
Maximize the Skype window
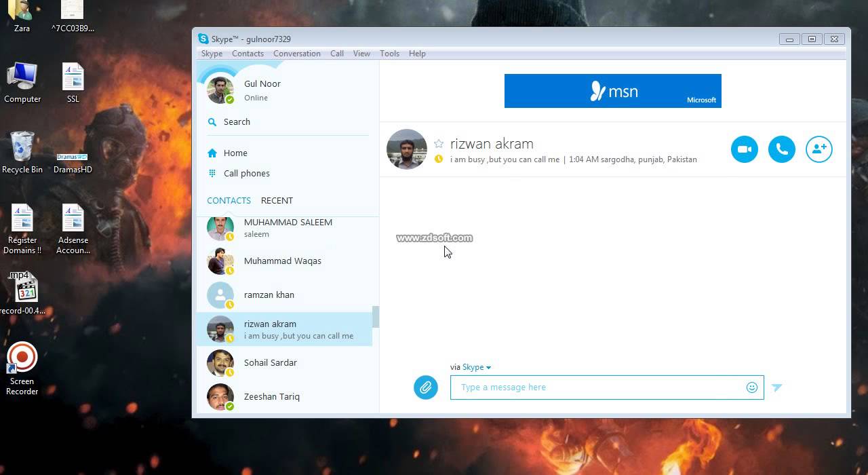(x=812, y=39)
